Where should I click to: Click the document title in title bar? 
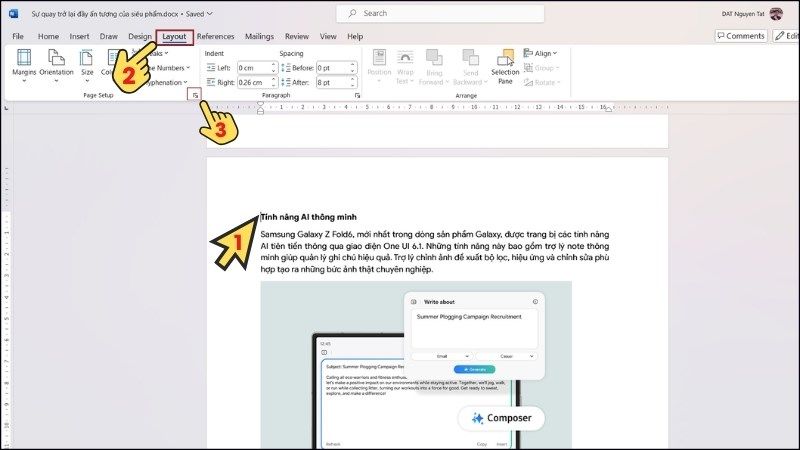click(x=104, y=14)
